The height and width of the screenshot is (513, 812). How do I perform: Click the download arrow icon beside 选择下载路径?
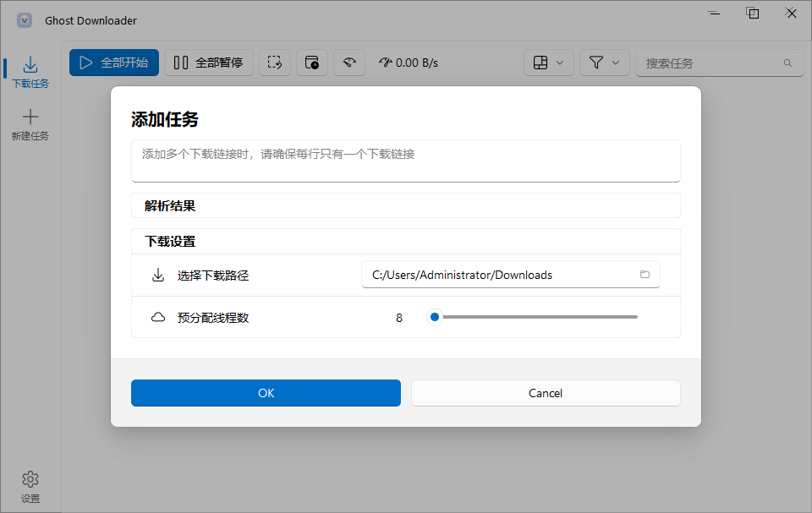point(158,274)
